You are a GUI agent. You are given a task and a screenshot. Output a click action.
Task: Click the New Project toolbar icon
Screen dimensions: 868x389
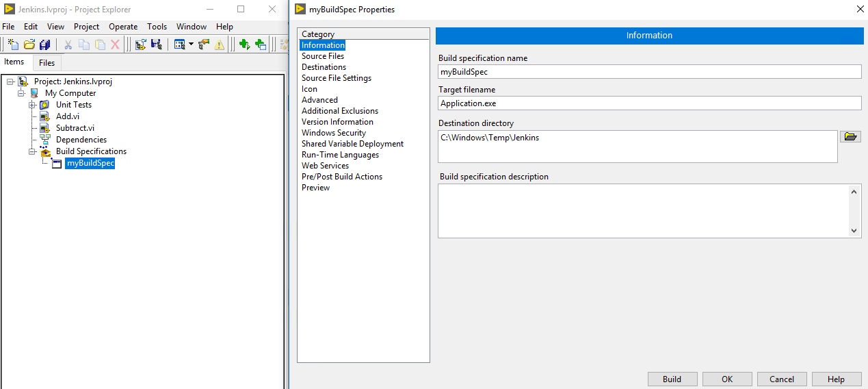pyautogui.click(x=12, y=45)
